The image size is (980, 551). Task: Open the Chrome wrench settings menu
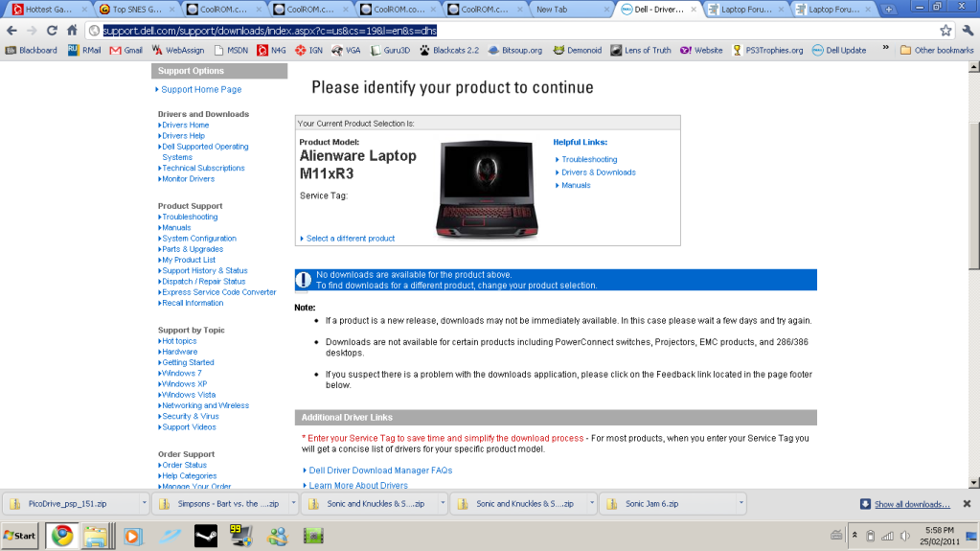[x=968, y=30]
